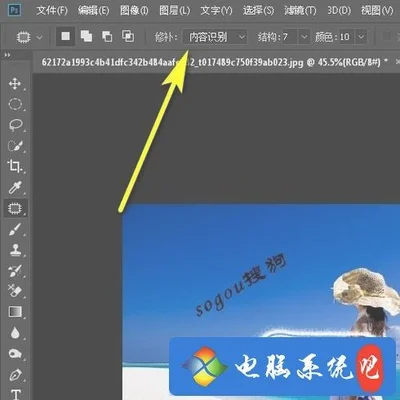Select the Pen tool
Image resolution: width=400 pixels, height=400 pixels.
click(15, 375)
